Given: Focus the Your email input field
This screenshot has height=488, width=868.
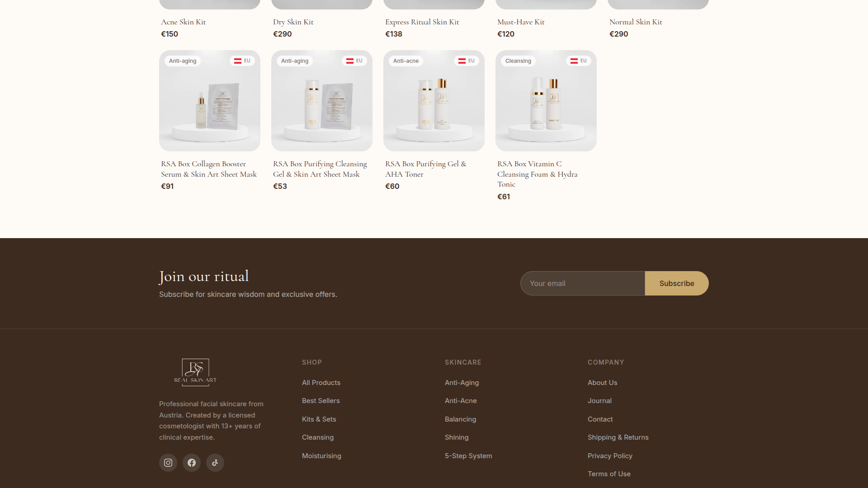Looking at the screenshot, I should coord(582,283).
